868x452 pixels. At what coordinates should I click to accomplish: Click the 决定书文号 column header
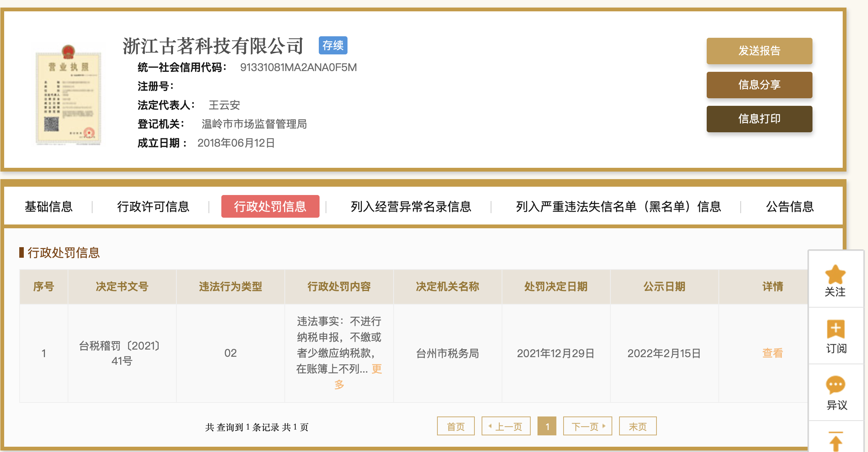pos(122,286)
